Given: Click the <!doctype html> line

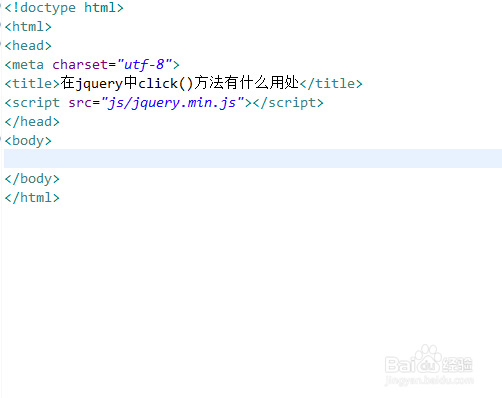Looking at the screenshot, I should [64, 8].
